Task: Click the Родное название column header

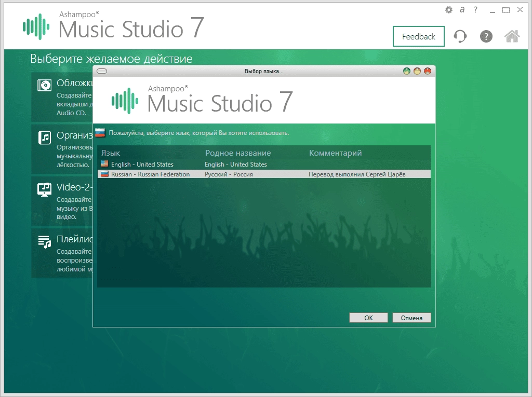Action: [238, 153]
